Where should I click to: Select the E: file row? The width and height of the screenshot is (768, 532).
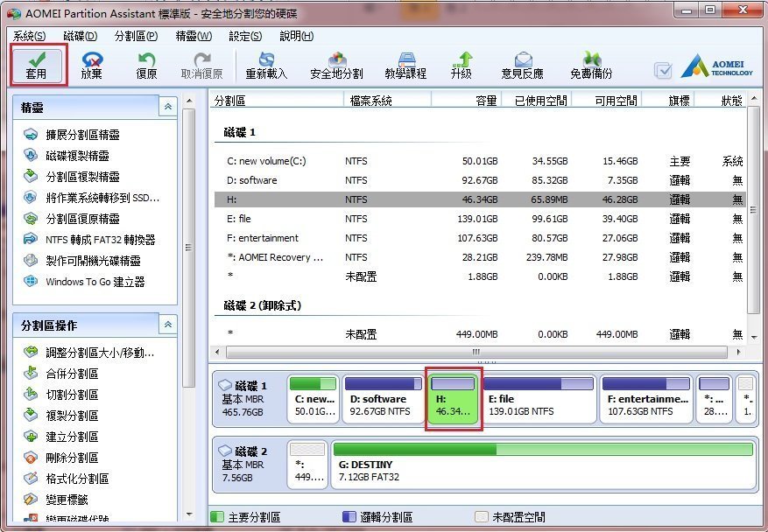click(x=480, y=219)
